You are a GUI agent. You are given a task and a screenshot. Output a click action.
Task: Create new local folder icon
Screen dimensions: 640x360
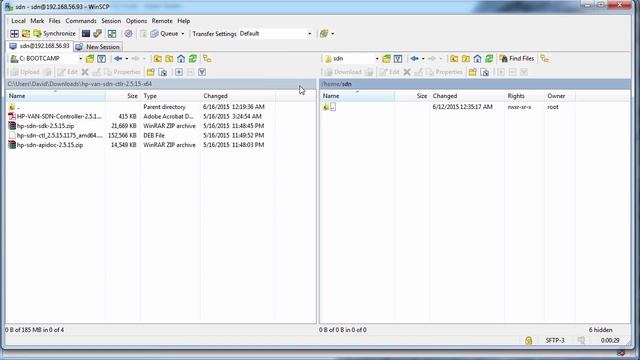tap(151, 72)
